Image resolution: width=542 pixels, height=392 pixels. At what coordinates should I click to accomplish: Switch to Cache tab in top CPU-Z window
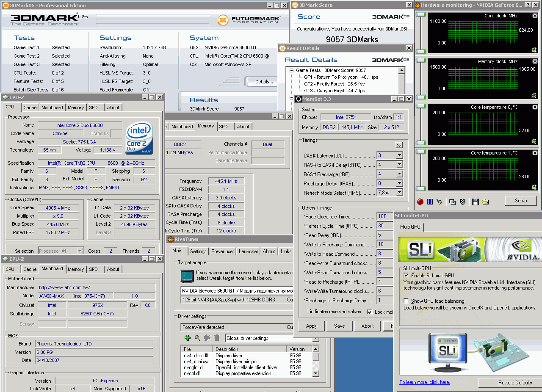click(30, 108)
